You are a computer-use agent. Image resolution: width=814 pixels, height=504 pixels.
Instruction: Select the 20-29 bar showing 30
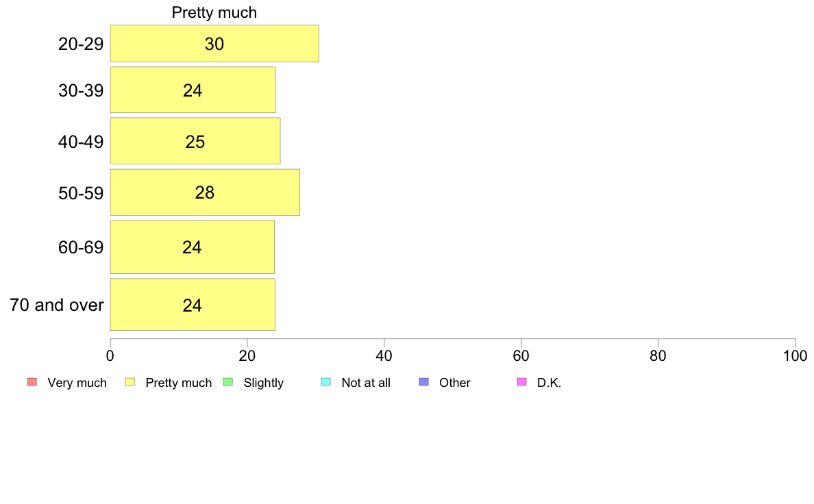214,44
